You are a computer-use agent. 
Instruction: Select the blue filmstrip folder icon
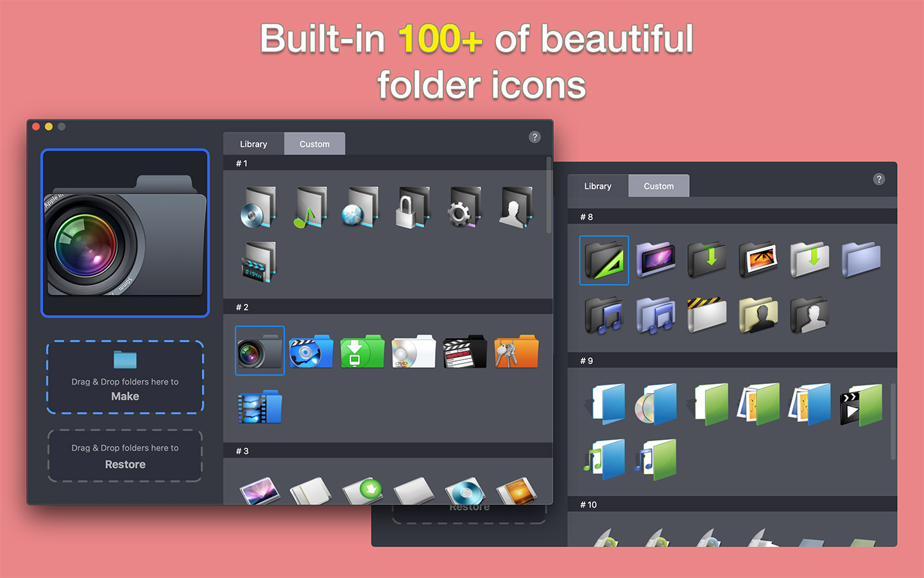[x=259, y=407]
